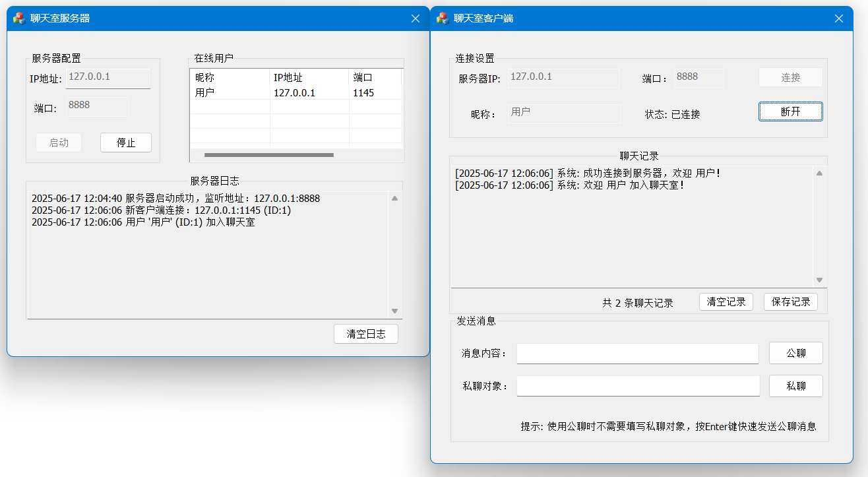
Task: Clear the server log with 清空日志
Action: [x=366, y=334]
